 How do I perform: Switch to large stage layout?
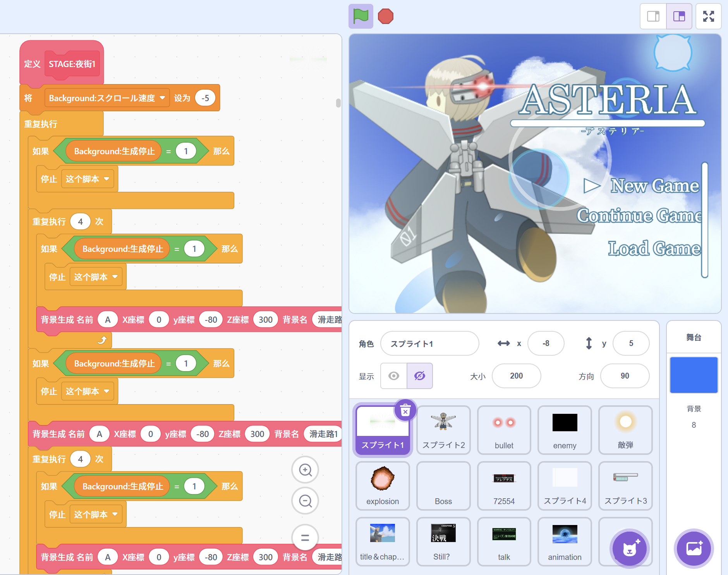679,16
